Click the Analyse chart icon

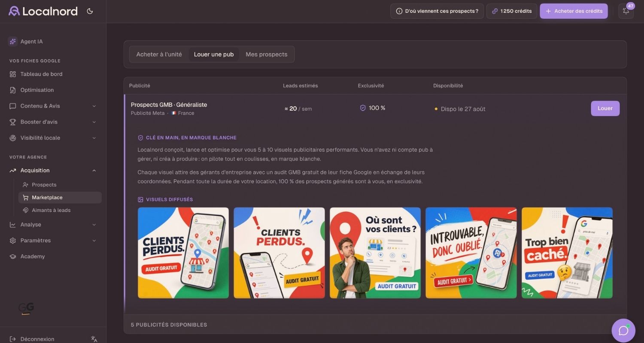[13, 225]
